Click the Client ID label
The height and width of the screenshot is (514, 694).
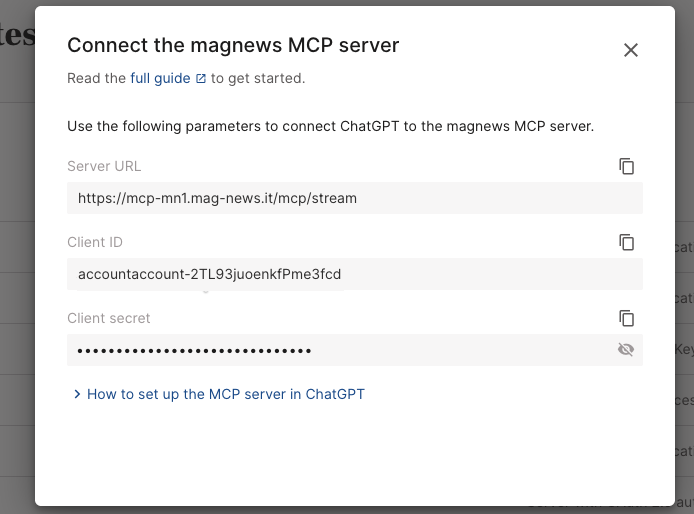coord(95,242)
